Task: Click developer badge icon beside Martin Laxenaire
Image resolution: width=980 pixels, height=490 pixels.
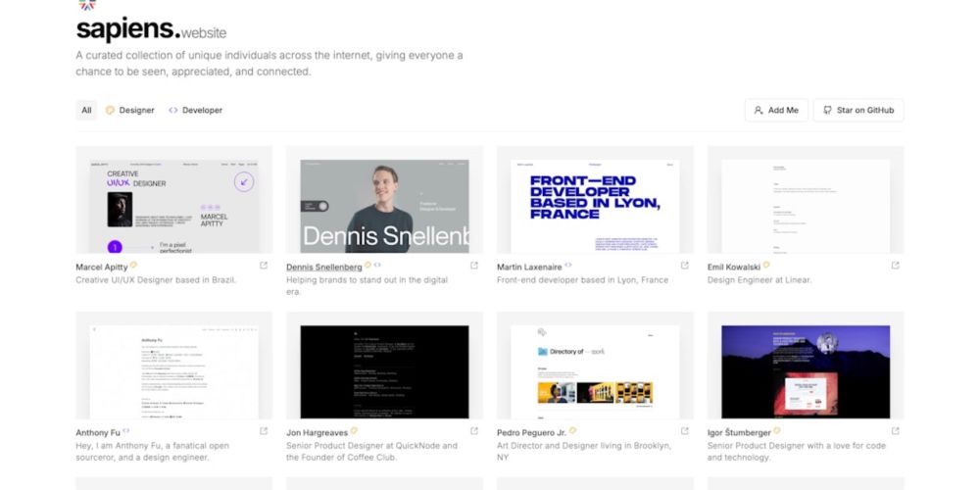Action: (x=568, y=265)
